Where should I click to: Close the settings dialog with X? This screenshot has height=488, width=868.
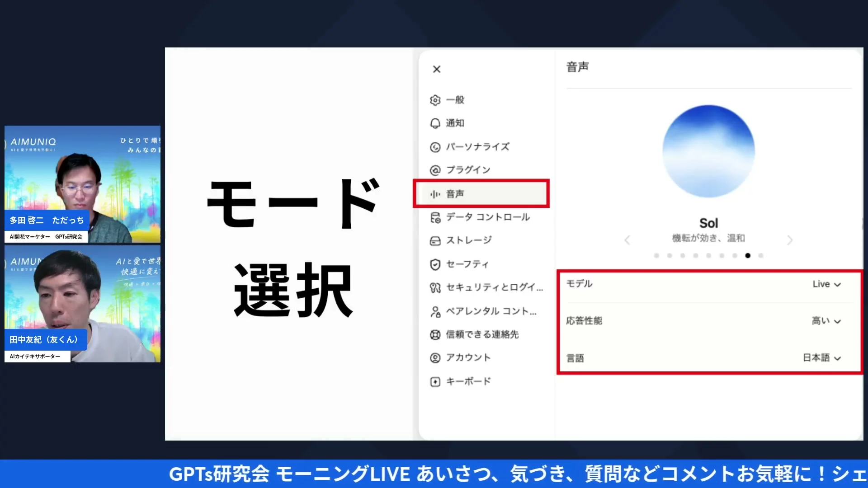pos(436,69)
